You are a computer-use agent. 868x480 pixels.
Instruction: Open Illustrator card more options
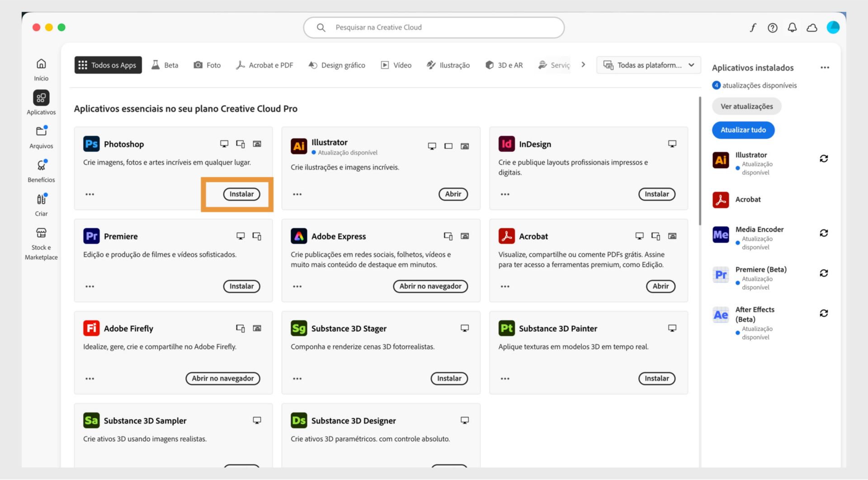point(297,194)
